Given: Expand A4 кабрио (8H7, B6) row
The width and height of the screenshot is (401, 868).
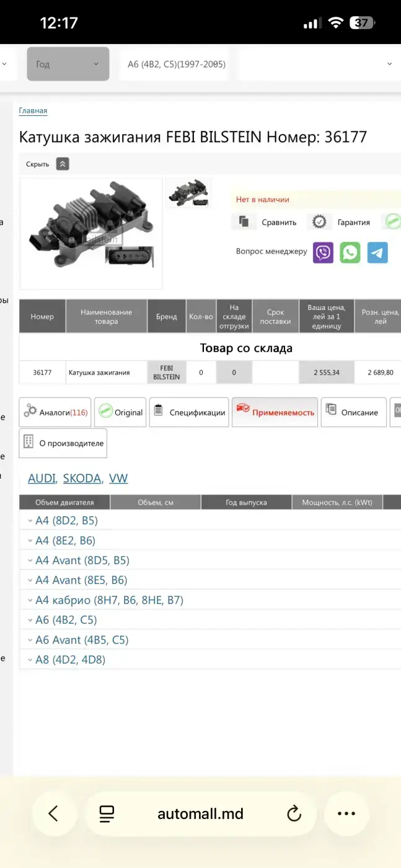Looking at the screenshot, I should click(x=109, y=600).
